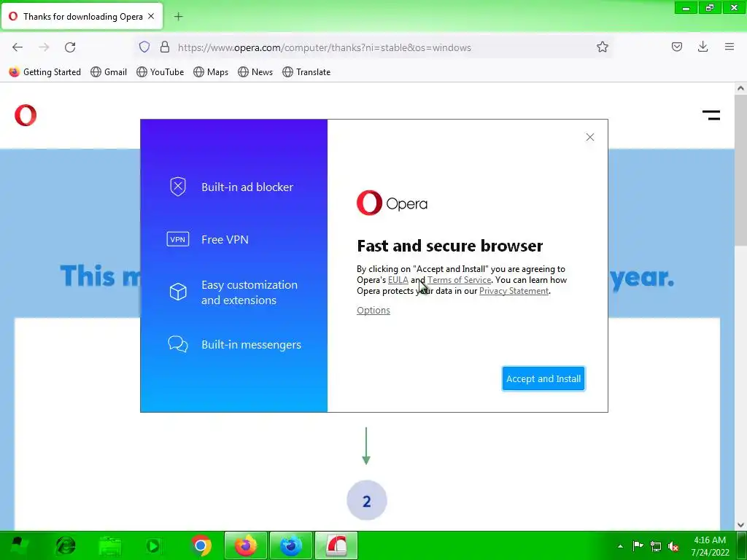Open the YouTube bookmark
Viewport: 747px width, 560px height.
tap(160, 72)
